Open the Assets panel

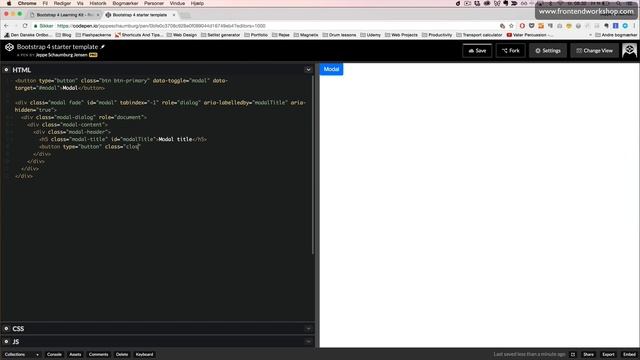pos(75,354)
